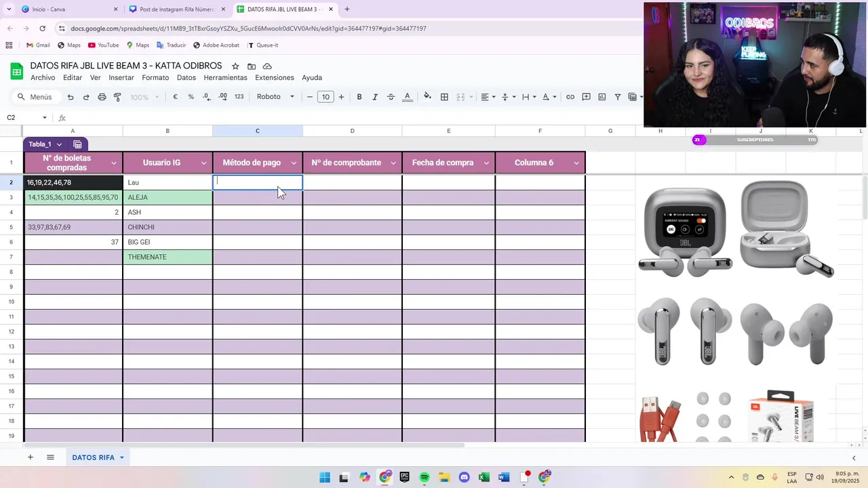Open Windows Start menu
Image resolution: width=868 pixels, height=488 pixels.
[x=325, y=478]
